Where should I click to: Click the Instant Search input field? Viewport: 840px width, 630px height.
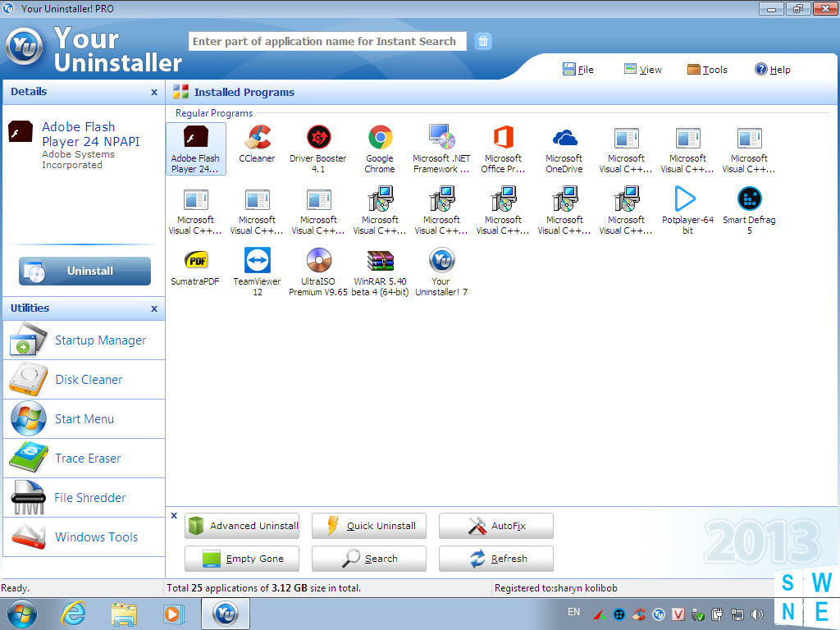pyautogui.click(x=327, y=41)
